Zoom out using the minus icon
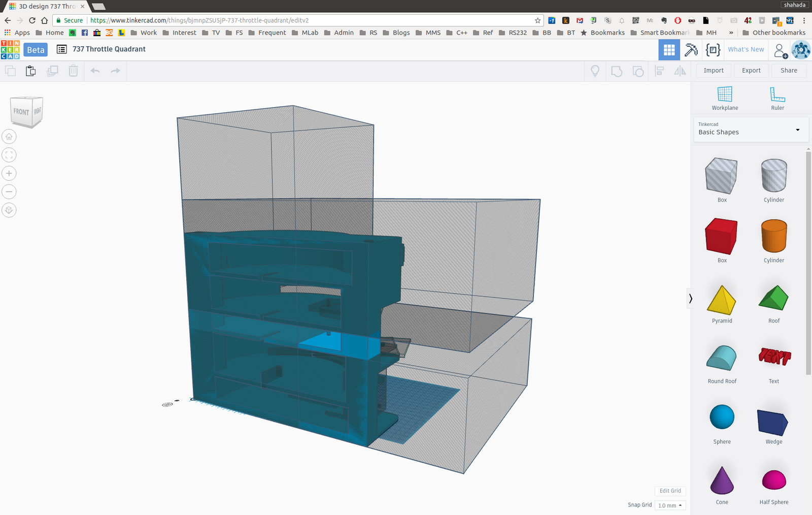This screenshot has width=812, height=515. click(x=9, y=191)
